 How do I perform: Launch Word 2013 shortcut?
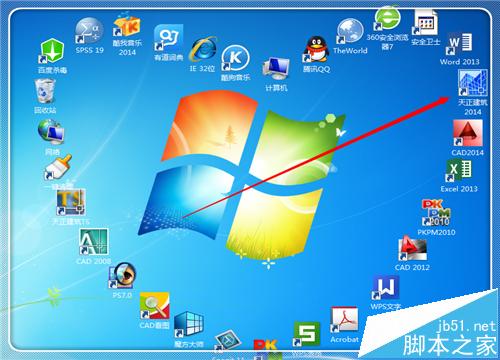460,43
